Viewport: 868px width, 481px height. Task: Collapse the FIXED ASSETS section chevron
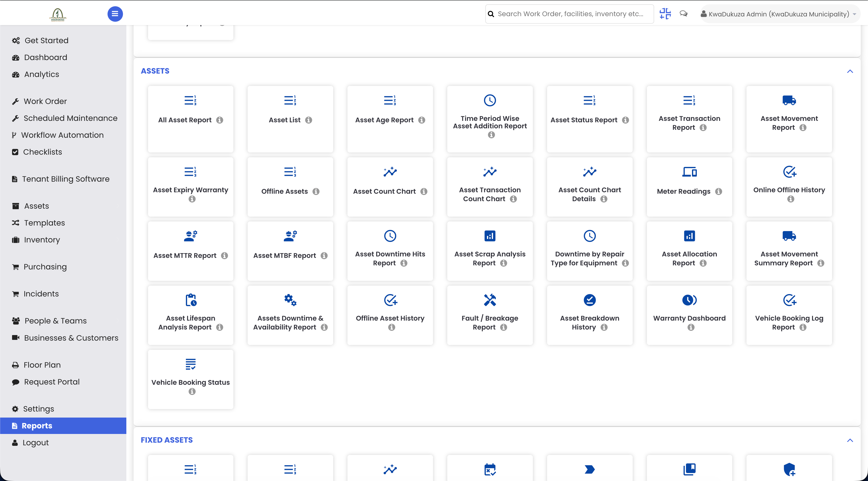tap(850, 440)
